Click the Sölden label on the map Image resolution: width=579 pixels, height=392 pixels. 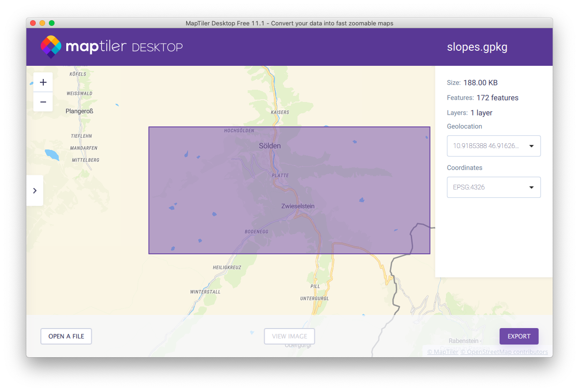pos(270,146)
